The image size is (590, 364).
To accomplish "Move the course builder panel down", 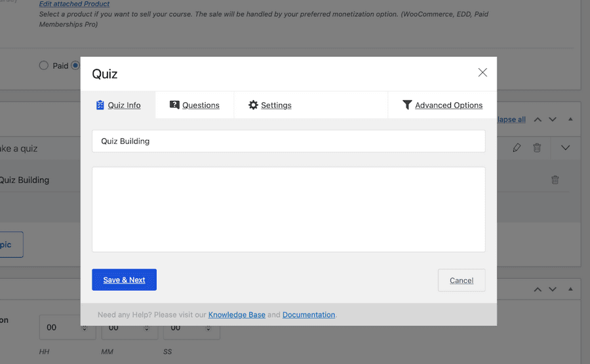I will [x=553, y=120].
